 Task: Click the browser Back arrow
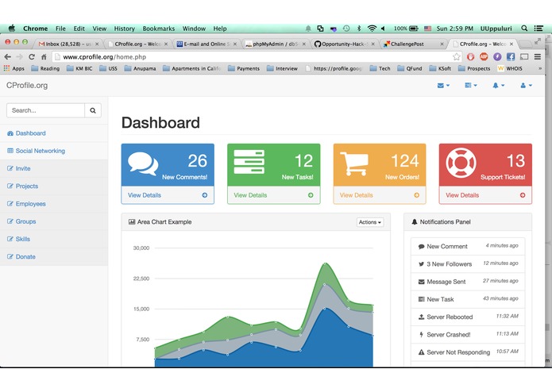point(8,56)
